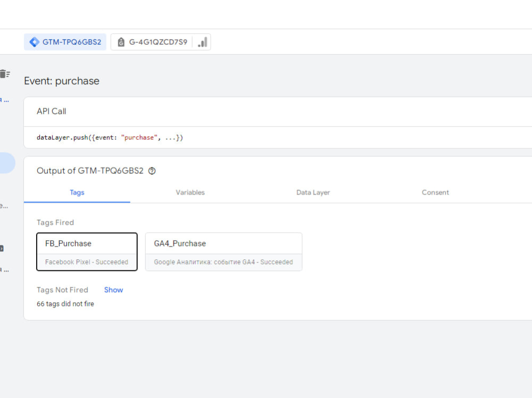Click the 66 tags did not fire text
The width and height of the screenshot is (532, 398).
[x=65, y=303]
